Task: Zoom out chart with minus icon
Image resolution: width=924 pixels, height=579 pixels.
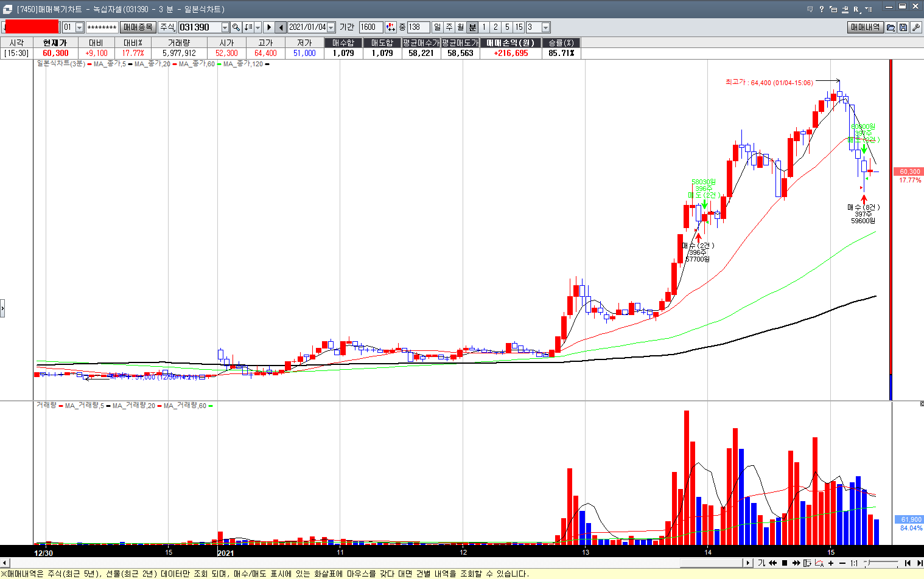Action: [842, 563]
